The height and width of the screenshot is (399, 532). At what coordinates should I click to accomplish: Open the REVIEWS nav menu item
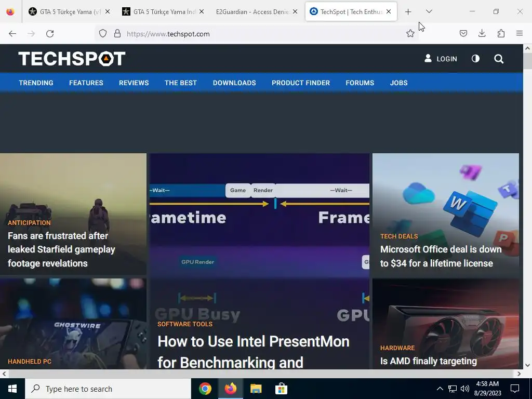click(x=134, y=83)
